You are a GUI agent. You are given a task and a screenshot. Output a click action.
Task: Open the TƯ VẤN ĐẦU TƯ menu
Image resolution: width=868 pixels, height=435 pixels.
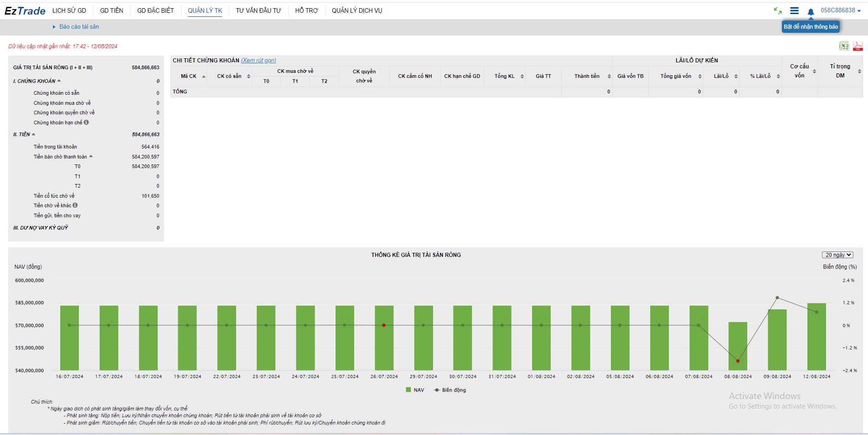coord(258,10)
